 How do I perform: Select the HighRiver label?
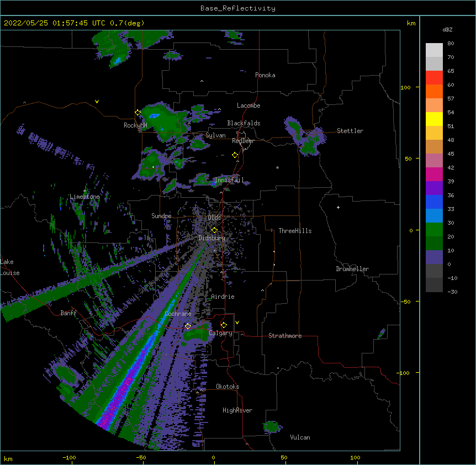point(237,410)
